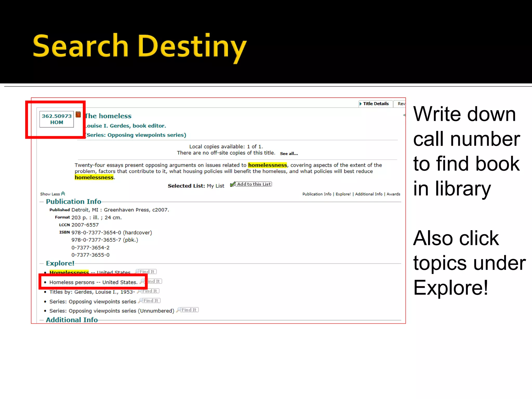
Task: Click the See all... copies link
Action: click(289, 154)
